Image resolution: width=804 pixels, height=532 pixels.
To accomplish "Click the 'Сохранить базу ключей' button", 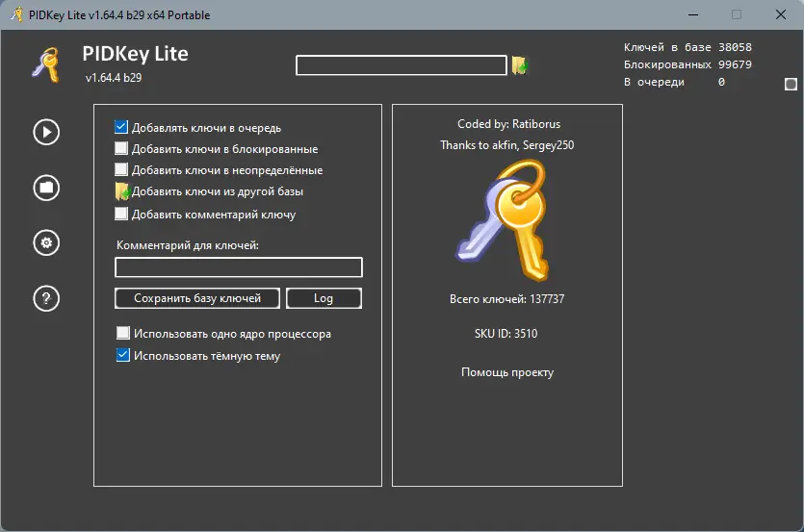I will [197, 298].
